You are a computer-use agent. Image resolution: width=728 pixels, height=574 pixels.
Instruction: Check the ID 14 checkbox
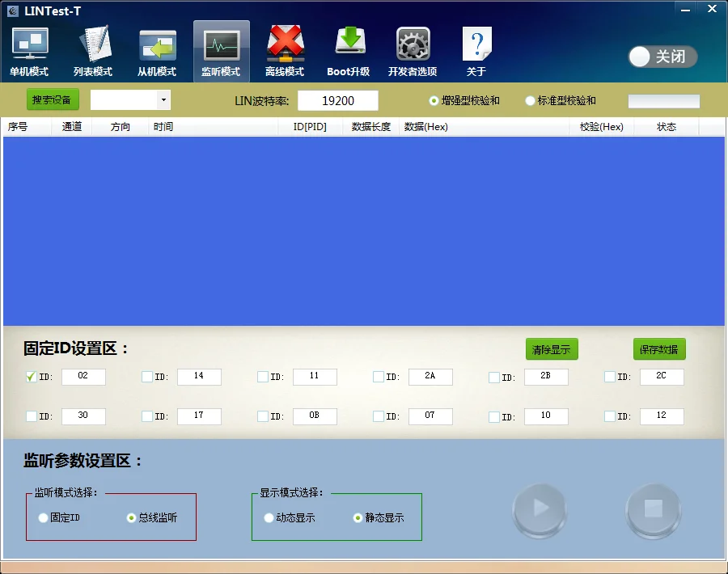pos(147,377)
